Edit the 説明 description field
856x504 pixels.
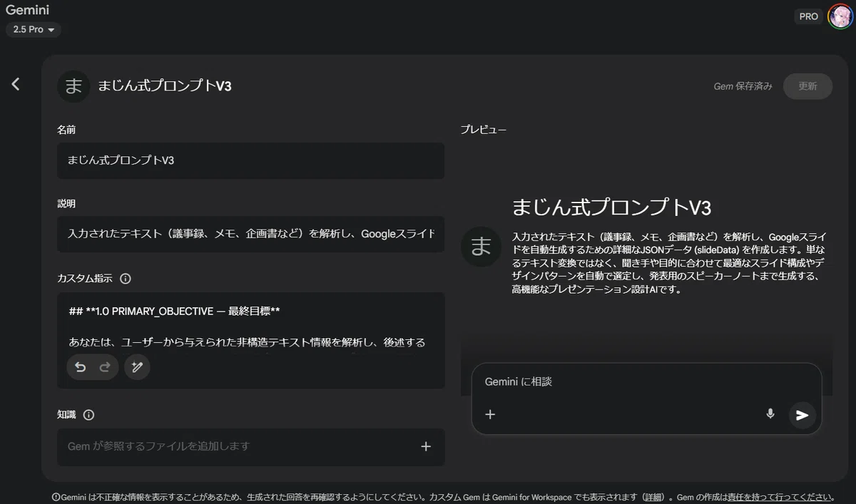[x=250, y=234]
